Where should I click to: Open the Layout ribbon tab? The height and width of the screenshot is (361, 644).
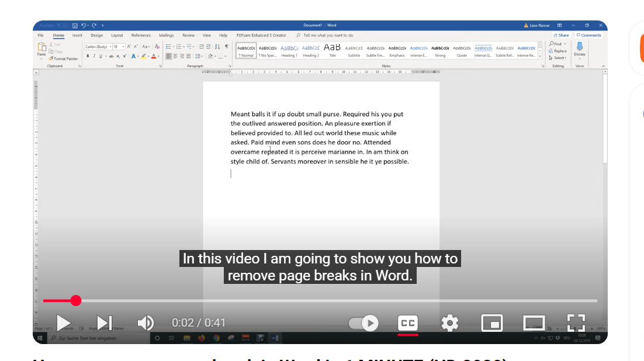(117, 35)
